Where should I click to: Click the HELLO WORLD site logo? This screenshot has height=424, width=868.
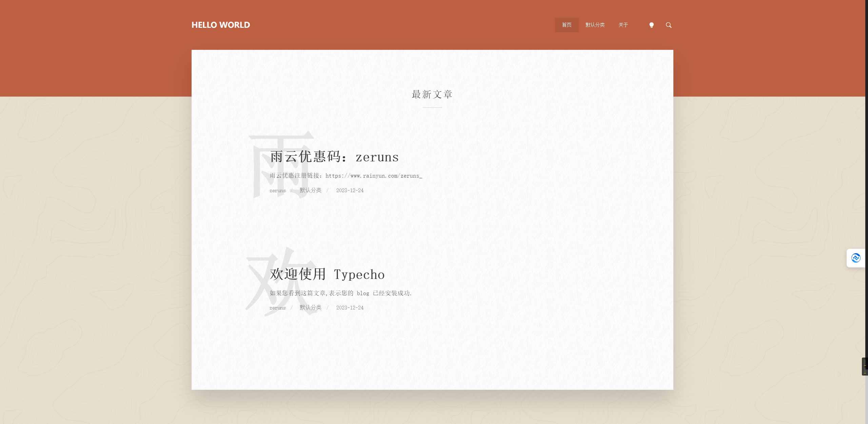pyautogui.click(x=221, y=25)
